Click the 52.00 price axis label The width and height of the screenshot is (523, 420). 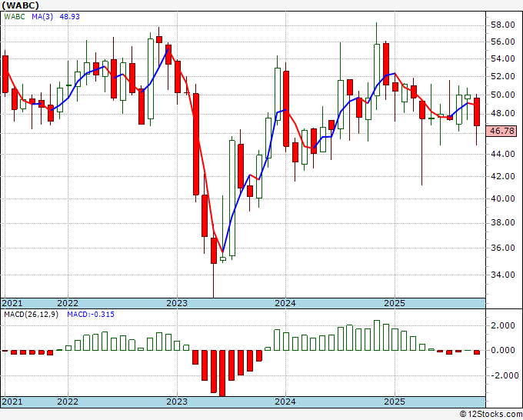(502, 76)
